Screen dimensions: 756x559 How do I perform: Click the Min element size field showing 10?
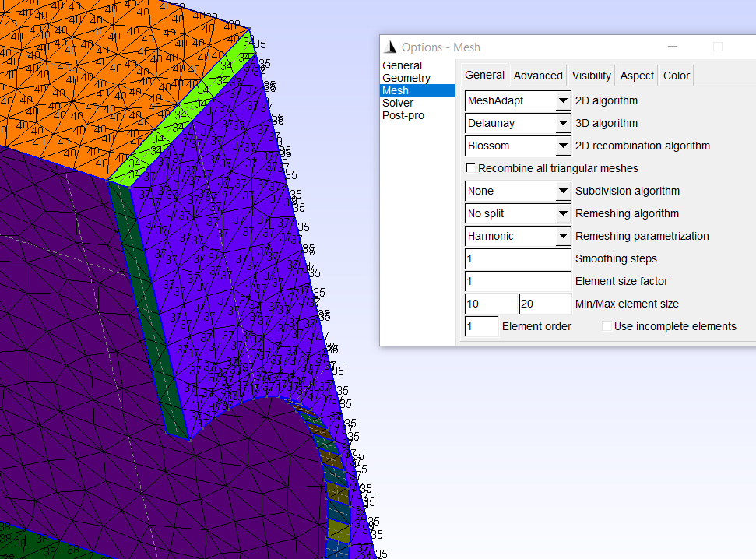point(491,304)
